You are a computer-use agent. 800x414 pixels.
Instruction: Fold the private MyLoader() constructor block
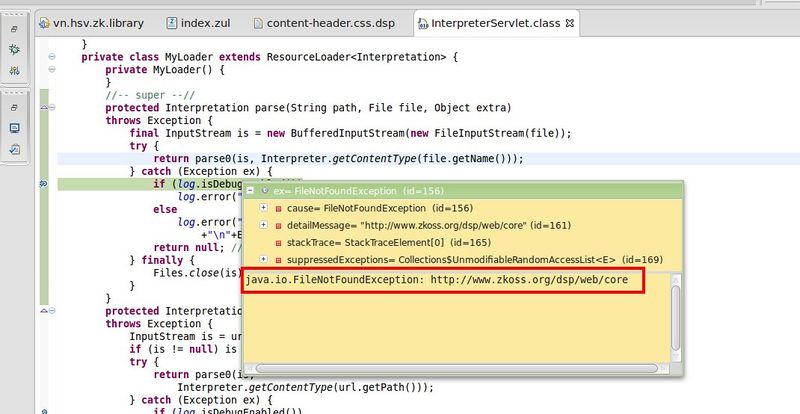(52, 70)
